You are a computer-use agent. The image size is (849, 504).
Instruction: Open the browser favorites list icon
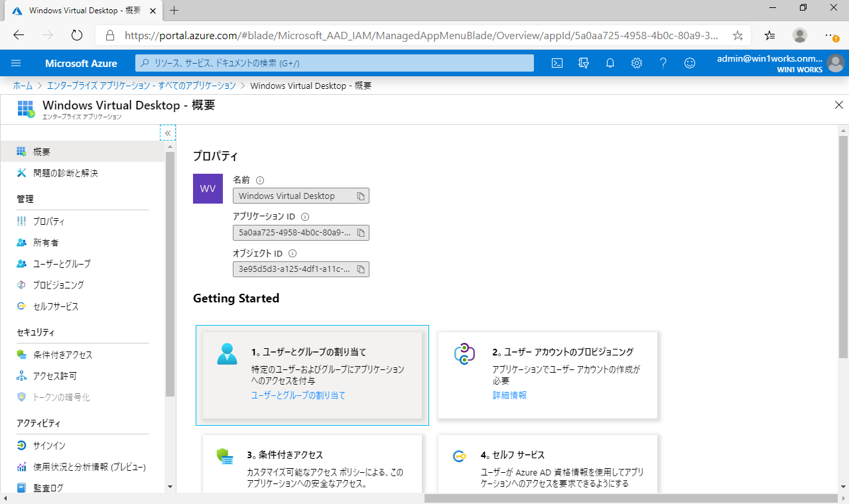769,35
